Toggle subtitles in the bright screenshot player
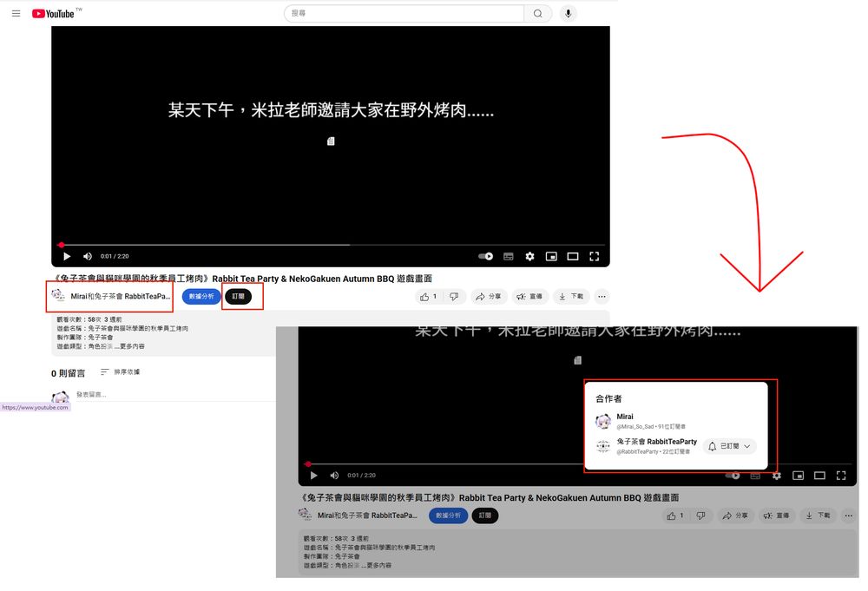Image resolution: width=868 pixels, height=591 pixels. point(508,256)
